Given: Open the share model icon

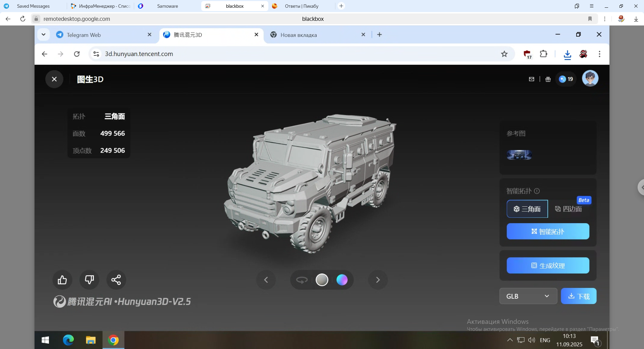Looking at the screenshot, I should point(116,280).
